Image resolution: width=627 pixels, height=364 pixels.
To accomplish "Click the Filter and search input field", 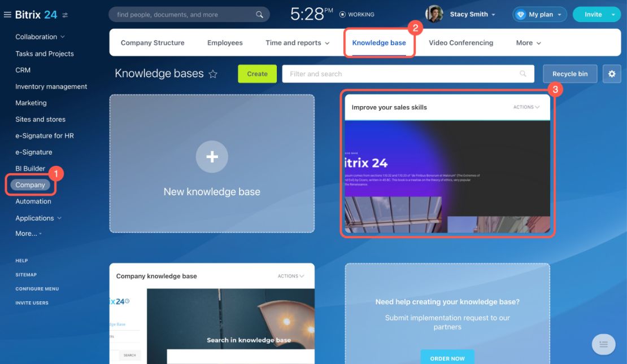I will [x=408, y=74].
